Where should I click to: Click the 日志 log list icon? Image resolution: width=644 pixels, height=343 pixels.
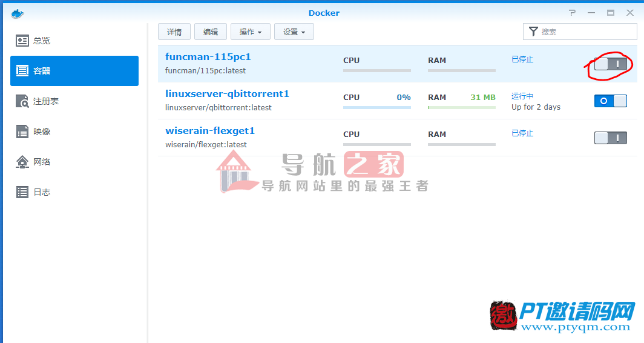[x=22, y=192]
